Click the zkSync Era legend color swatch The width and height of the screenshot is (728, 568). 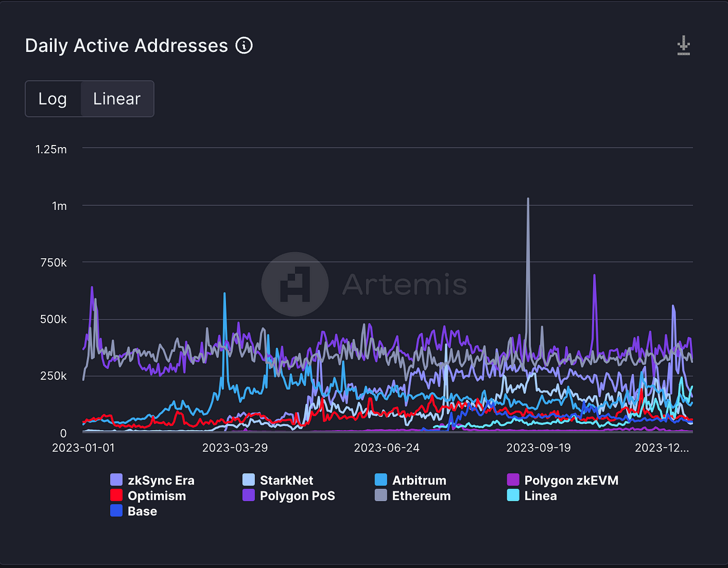point(116,480)
